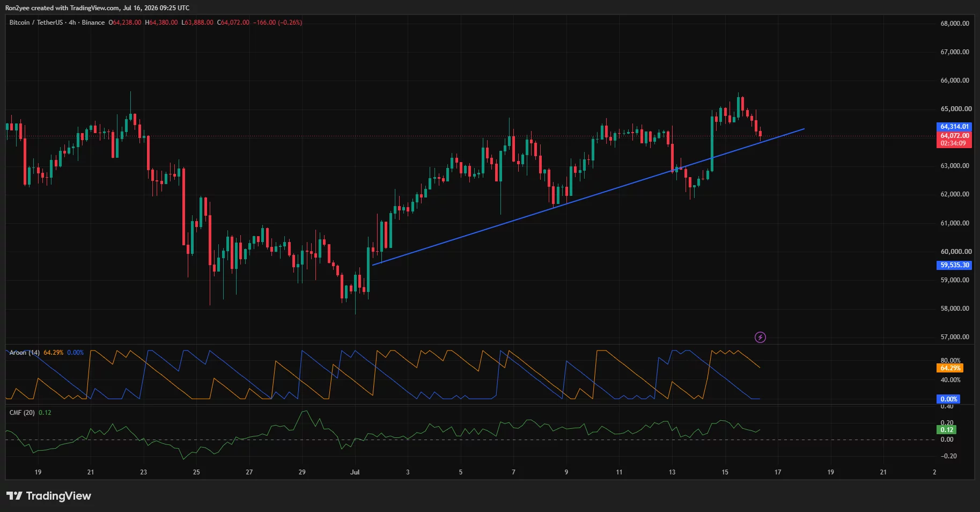Screen dimensions: 980x512
Task: Click the blue 59,535.30 price label
Action: click(x=954, y=265)
